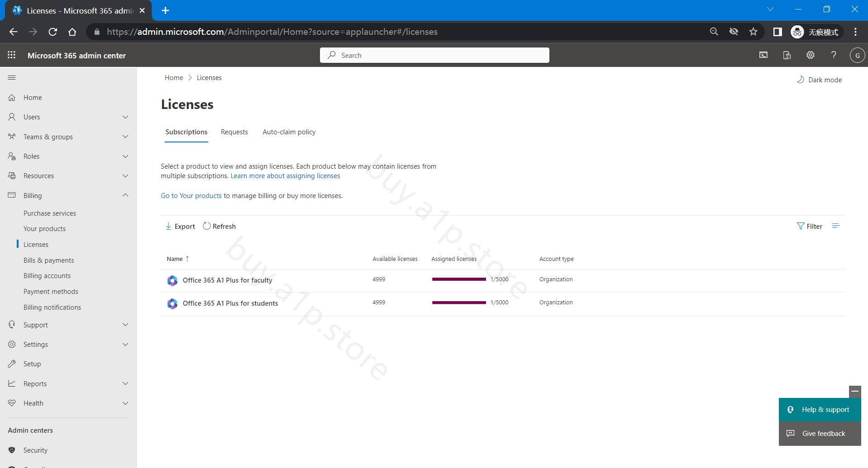Click the Export download arrow icon

(168, 226)
